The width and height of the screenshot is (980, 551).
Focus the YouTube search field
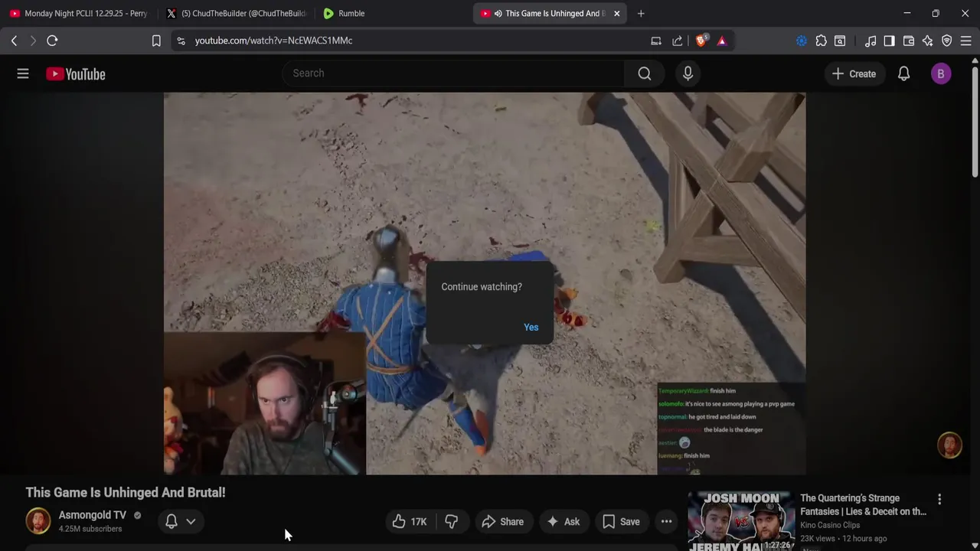click(x=453, y=73)
